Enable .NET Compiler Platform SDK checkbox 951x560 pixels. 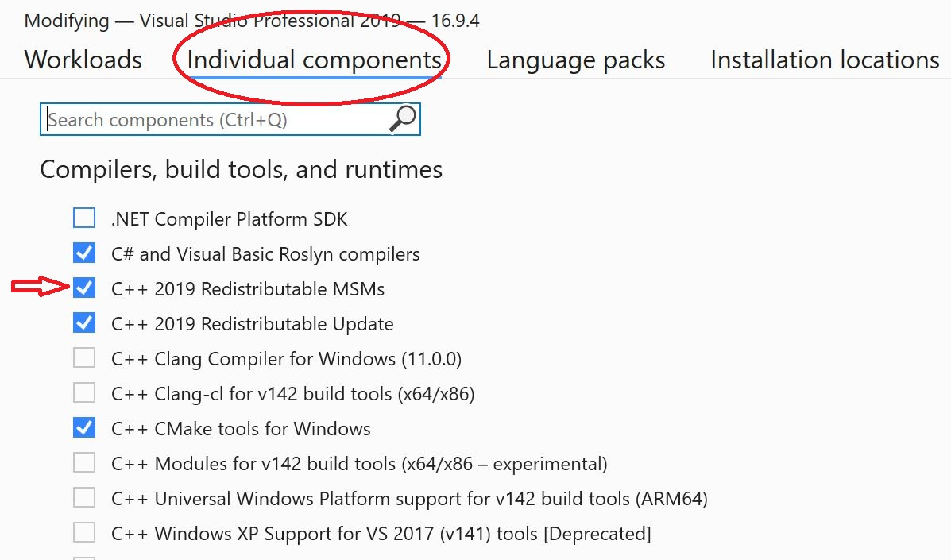pyautogui.click(x=84, y=218)
